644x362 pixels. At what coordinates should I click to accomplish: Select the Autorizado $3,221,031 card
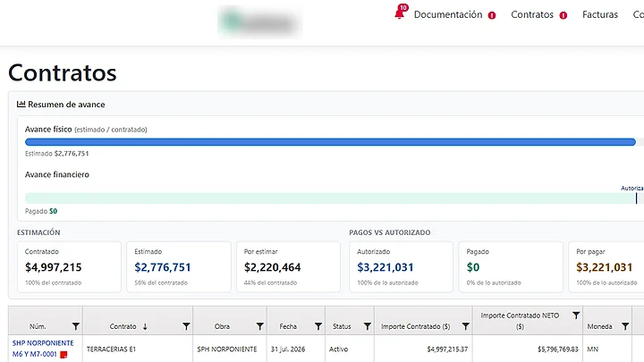[402, 266]
